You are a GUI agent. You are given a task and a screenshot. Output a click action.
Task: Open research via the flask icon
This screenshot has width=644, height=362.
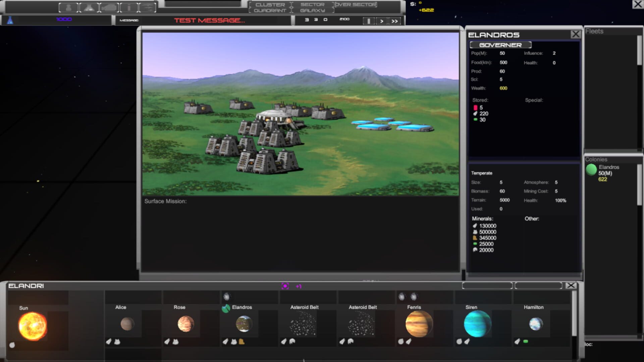point(88,7)
